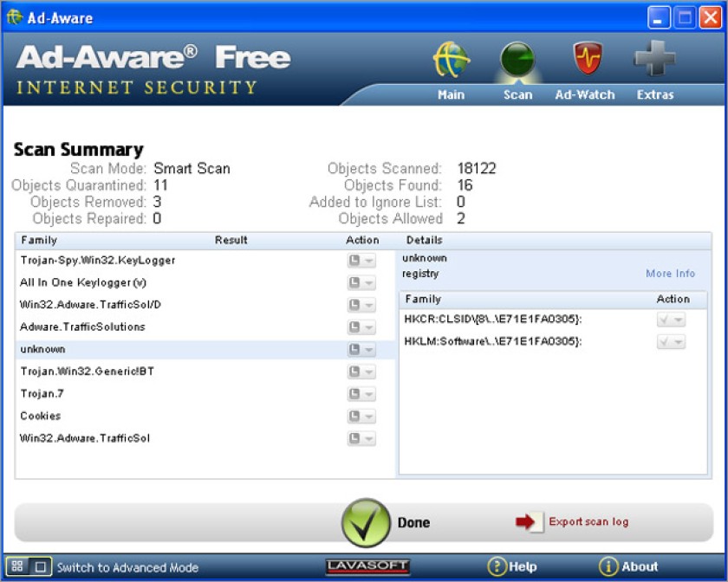Select the HKCR:CLSID registry entry text

(493, 320)
